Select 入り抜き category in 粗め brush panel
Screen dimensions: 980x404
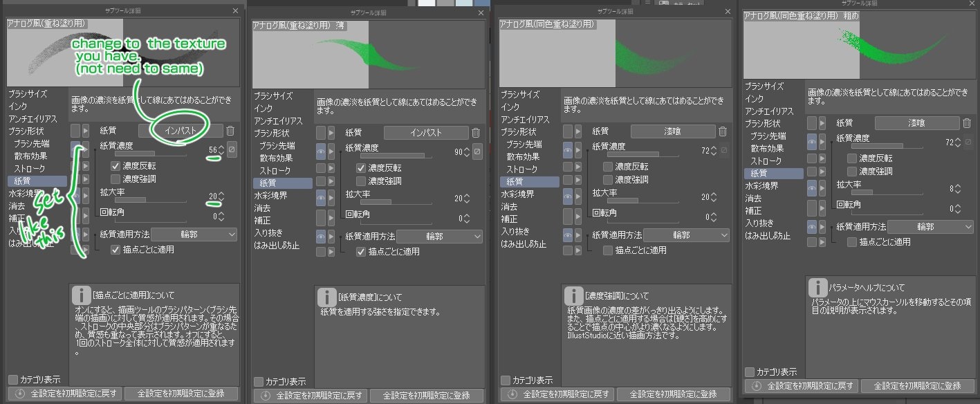pyautogui.click(x=759, y=223)
